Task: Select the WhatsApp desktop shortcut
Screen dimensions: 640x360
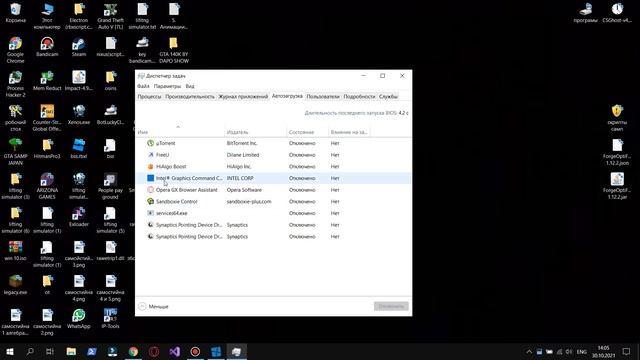Action: pos(79,319)
